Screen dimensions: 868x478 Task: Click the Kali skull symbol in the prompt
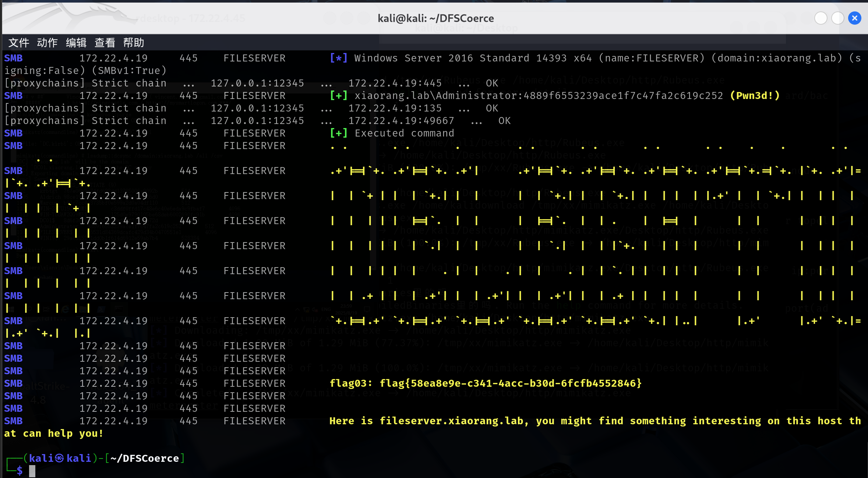(60, 458)
